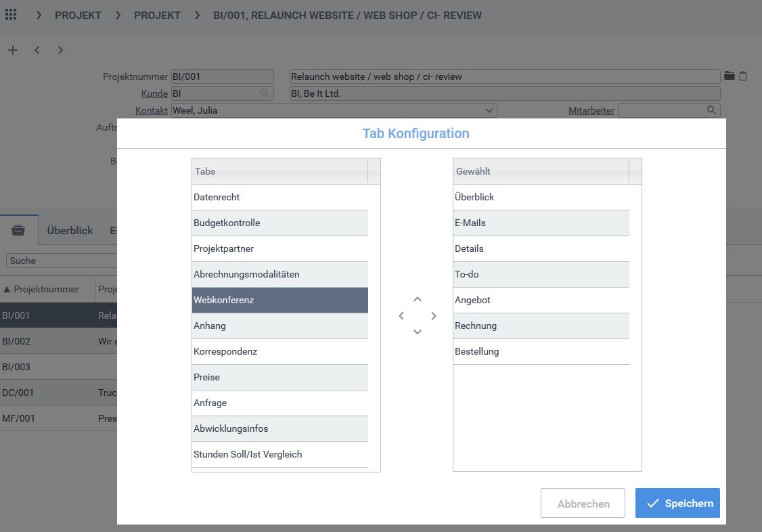The image size is (762, 532).
Task: Click the project title input field
Action: click(x=504, y=76)
